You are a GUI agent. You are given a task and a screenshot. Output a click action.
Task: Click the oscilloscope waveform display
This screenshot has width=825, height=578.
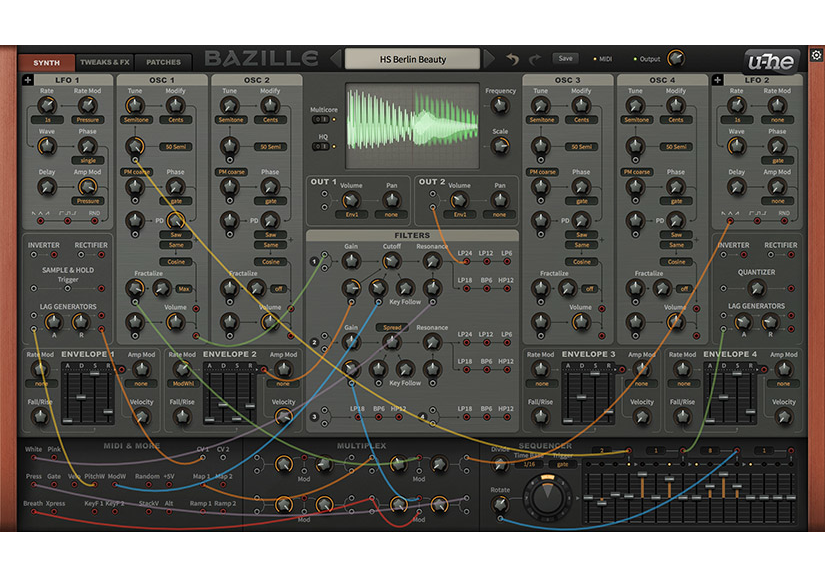[x=412, y=125]
